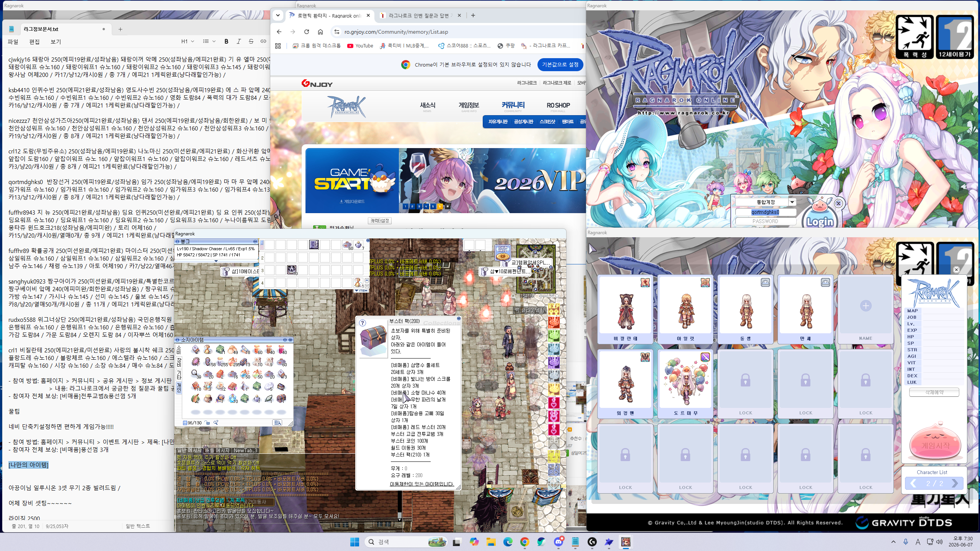Select the 비질란테 character slot
This screenshot has width=980, height=551.
tap(626, 310)
